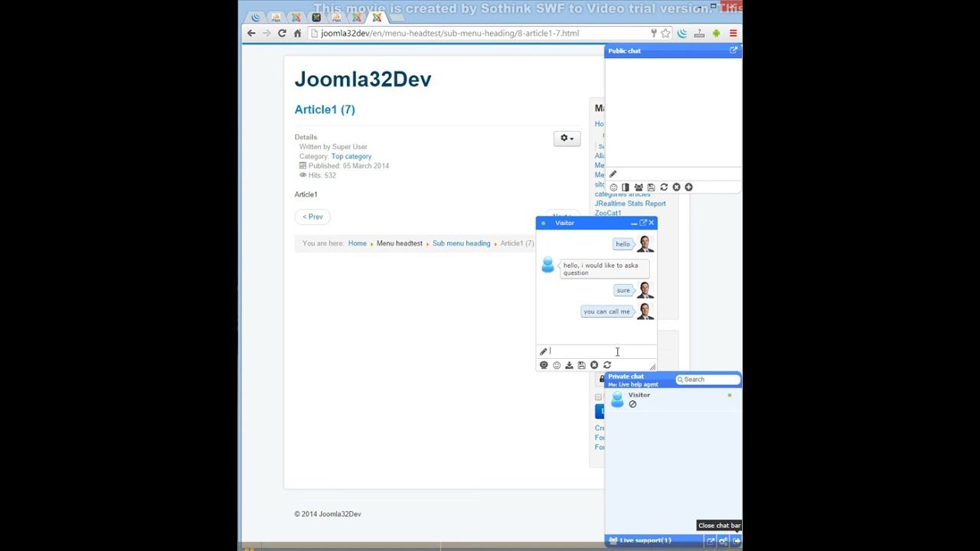Image resolution: width=980 pixels, height=551 pixels.
Task: Pop out the Public chat window
Action: (733, 51)
